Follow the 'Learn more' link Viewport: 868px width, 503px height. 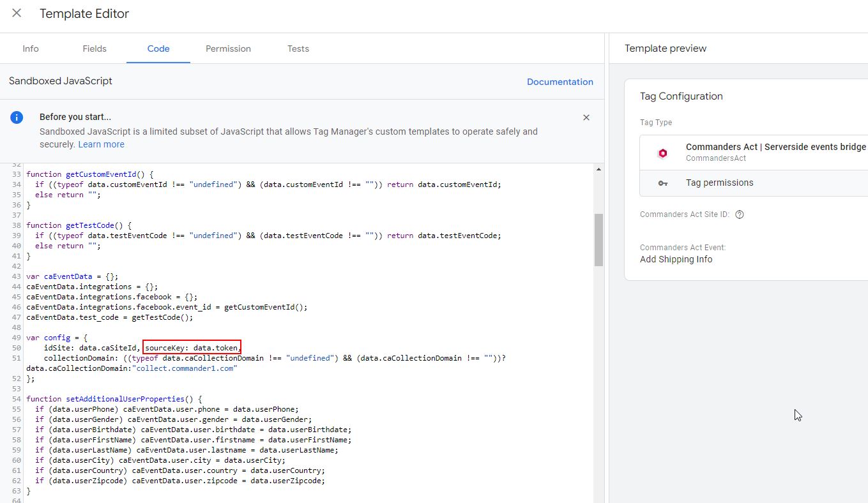pos(101,144)
